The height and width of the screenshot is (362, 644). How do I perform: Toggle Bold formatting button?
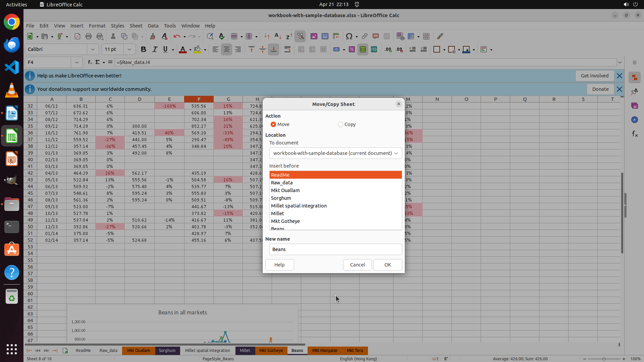[144, 49]
